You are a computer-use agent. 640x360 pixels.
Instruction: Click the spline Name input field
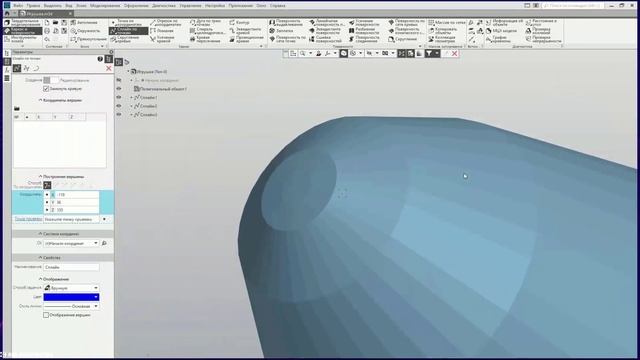tap(71, 267)
